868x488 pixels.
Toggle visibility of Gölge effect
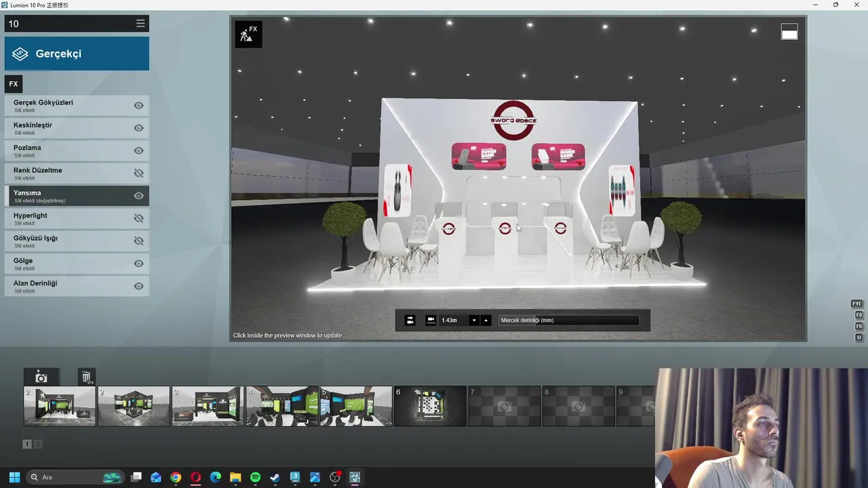(138, 264)
